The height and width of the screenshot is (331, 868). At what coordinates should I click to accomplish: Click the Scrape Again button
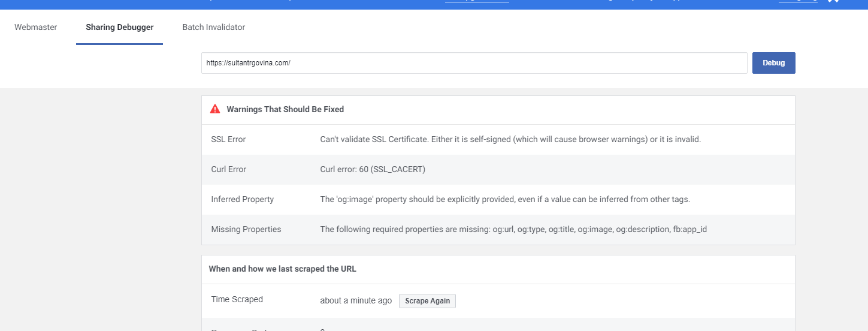427,301
